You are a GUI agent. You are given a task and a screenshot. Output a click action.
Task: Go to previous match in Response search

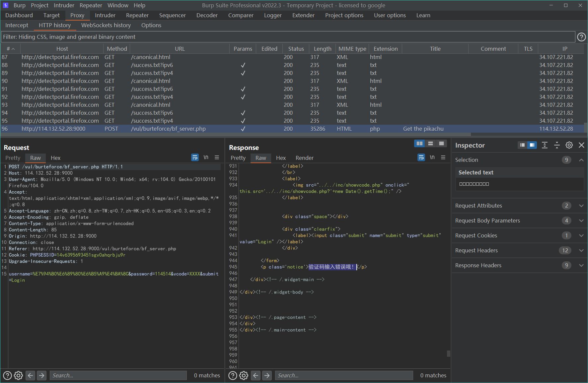point(256,375)
